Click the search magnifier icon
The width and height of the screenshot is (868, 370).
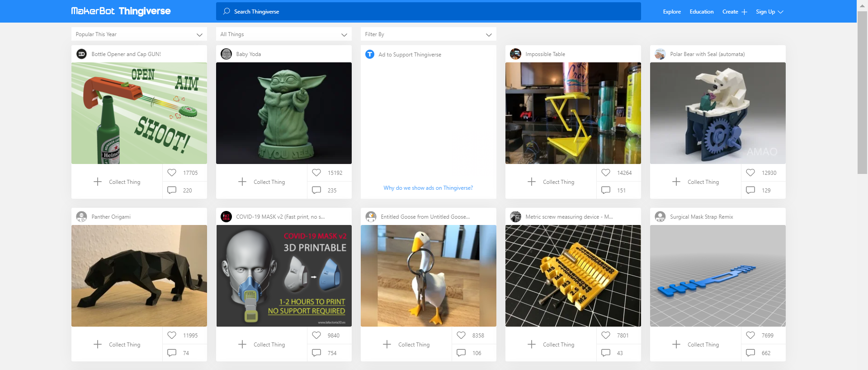coord(226,11)
